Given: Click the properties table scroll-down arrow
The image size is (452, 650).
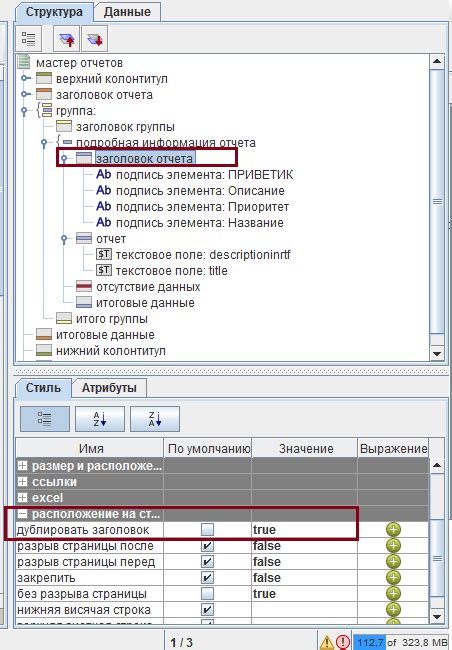Looking at the screenshot, I should tap(437, 617).
